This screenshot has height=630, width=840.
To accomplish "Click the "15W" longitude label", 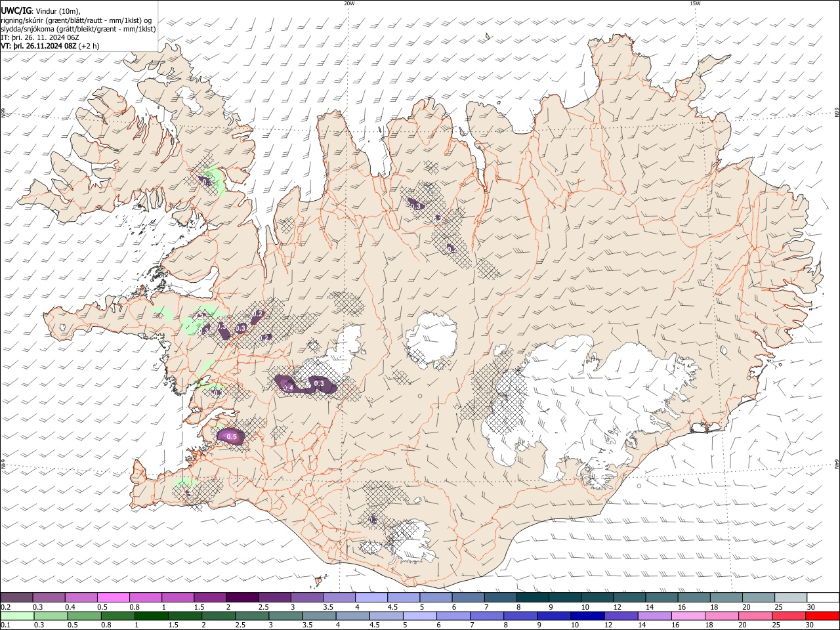I will pos(695,3).
